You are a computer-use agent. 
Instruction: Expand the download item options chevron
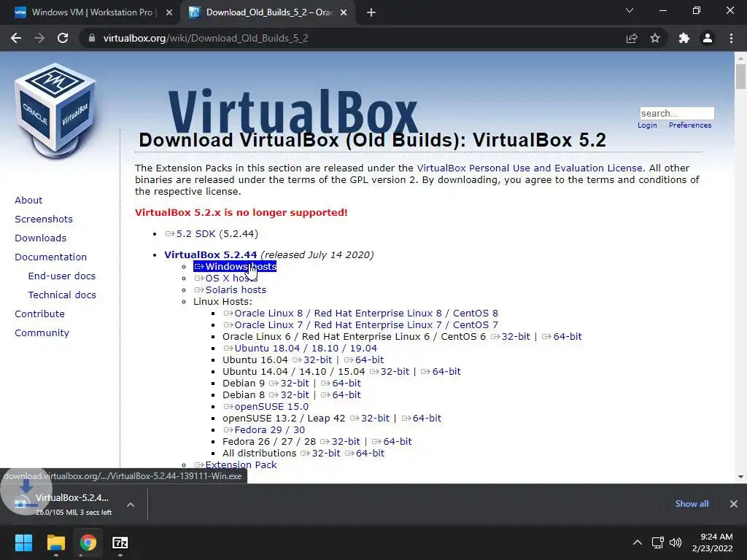pyautogui.click(x=131, y=505)
